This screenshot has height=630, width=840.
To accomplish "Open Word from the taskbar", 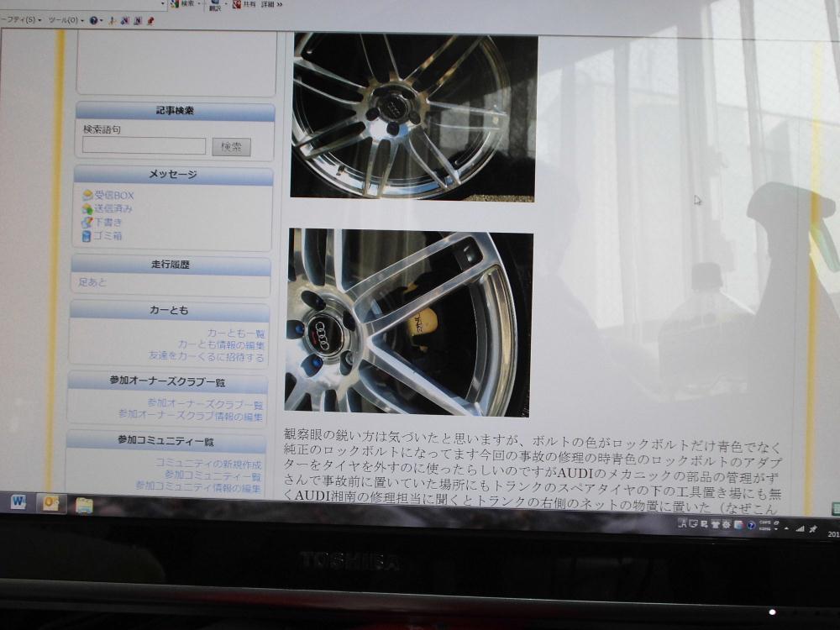I will click(18, 503).
